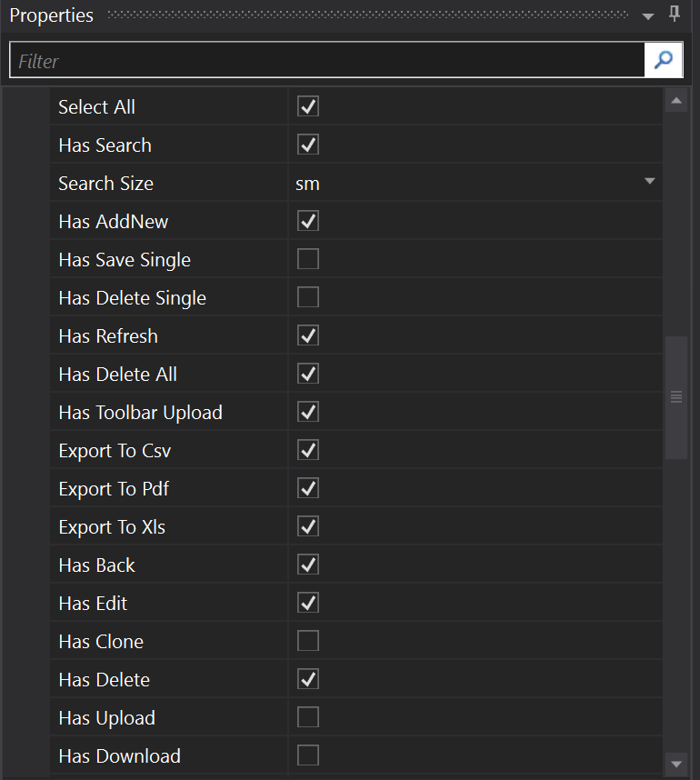Select the Has Back property row label
The width and height of the screenshot is (700, 780).
click(96, 565)
